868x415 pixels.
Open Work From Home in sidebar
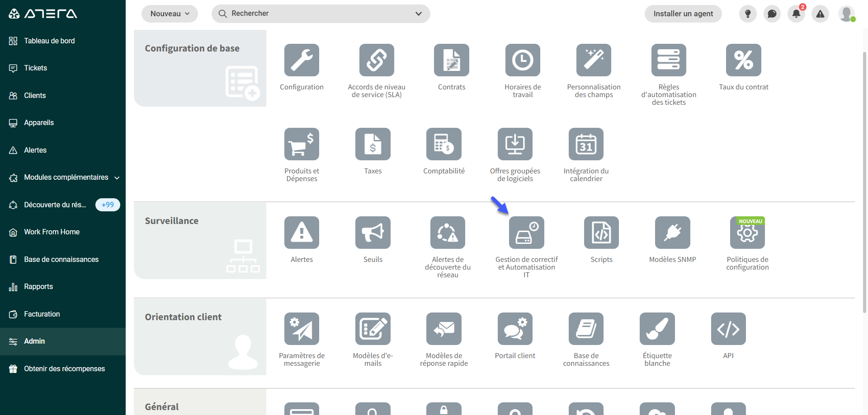(63, 232)
